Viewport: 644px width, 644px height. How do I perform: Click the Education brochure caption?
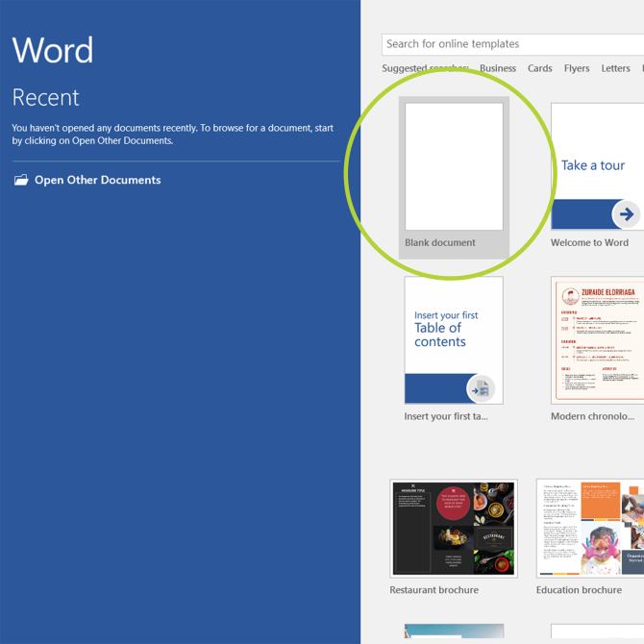pyautogui.click(x=579, y=590)
